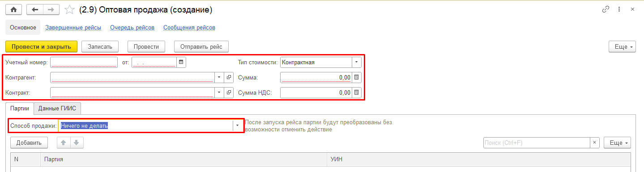644x172 pixels.
Task: Focus the Учетный номер input field
Action: [x=84, y=62]
